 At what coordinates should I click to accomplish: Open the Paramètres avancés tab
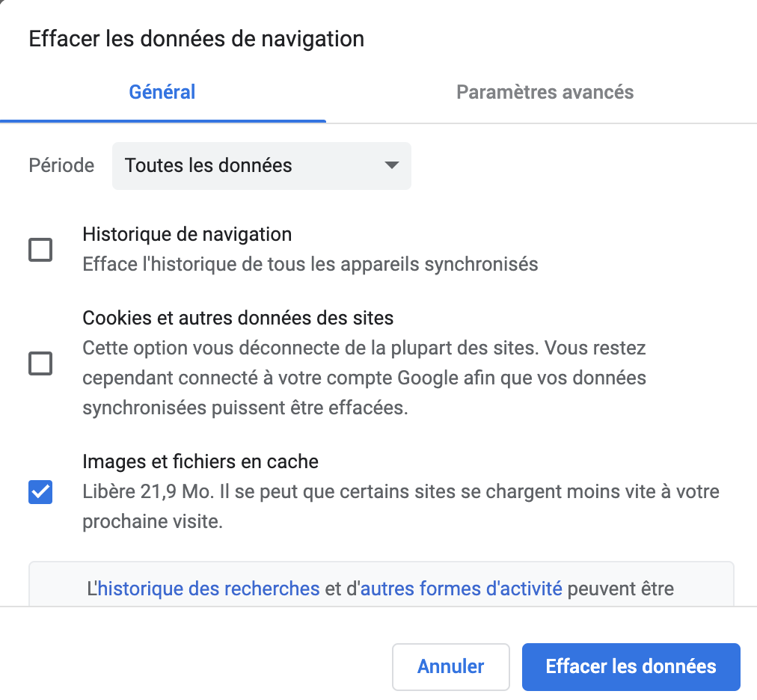545,92
